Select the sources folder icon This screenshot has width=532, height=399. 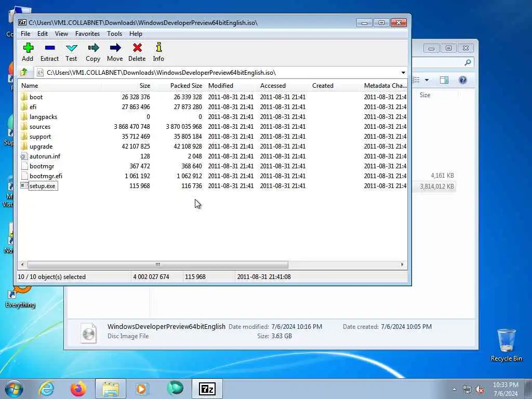pyautogui.click(x=24, y=126)
